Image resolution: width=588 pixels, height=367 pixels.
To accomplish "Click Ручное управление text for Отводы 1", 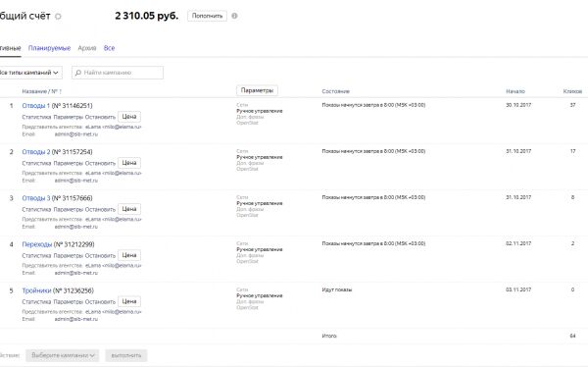I will click(x=260, y=111).
